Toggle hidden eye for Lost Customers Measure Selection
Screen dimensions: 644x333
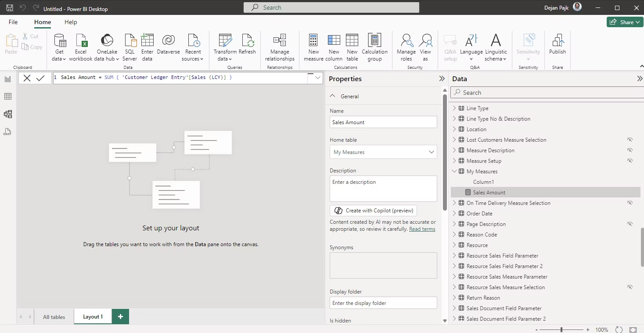630,140
